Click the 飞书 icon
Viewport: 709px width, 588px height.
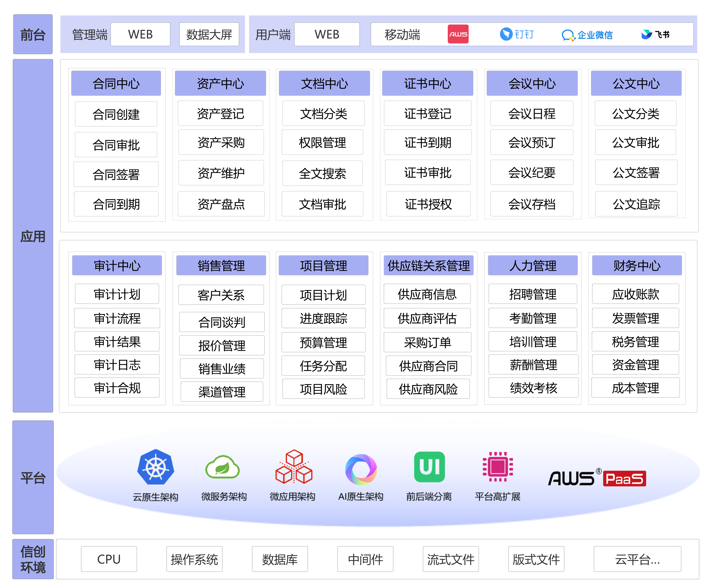655,34
